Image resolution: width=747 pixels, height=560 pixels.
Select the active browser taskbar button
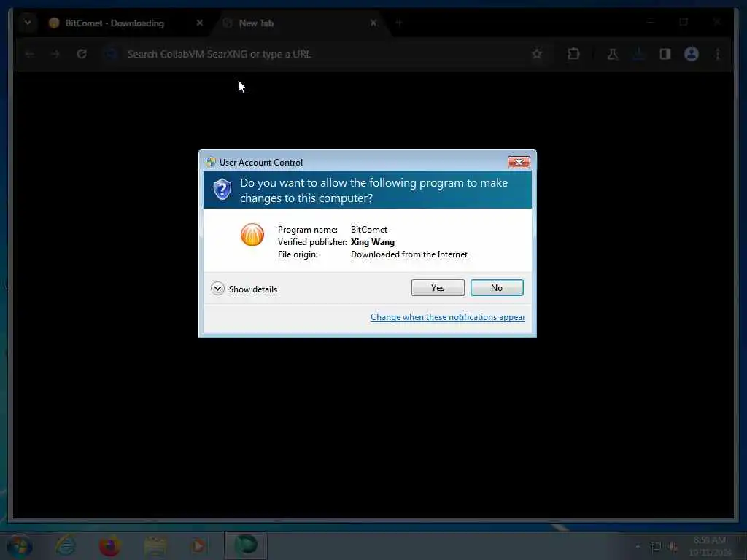(x=246, y=545)
